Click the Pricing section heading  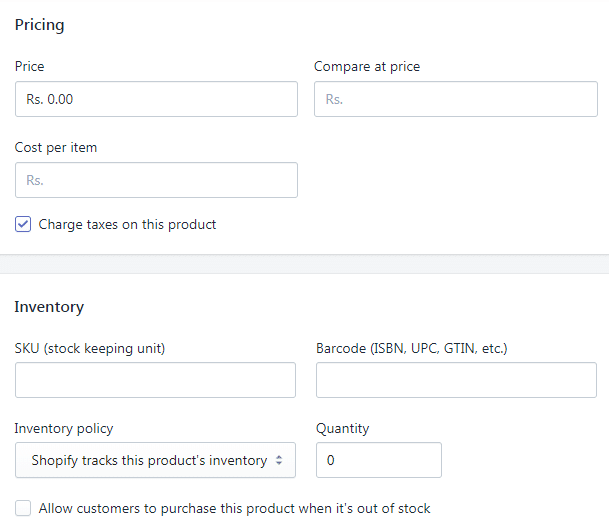(x=39, y=25)
